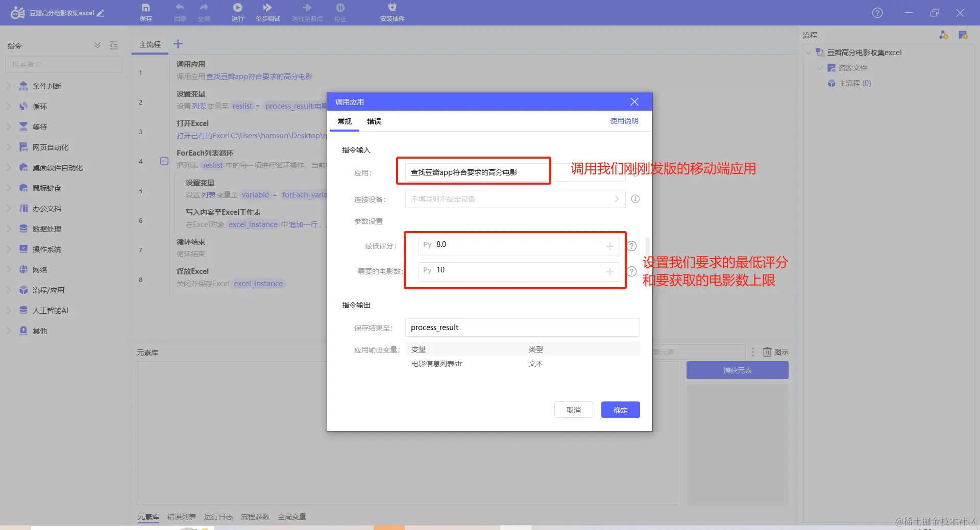Click the first icon in 流程 panel header
The image size is (980, 530).
tap(944, 35)
